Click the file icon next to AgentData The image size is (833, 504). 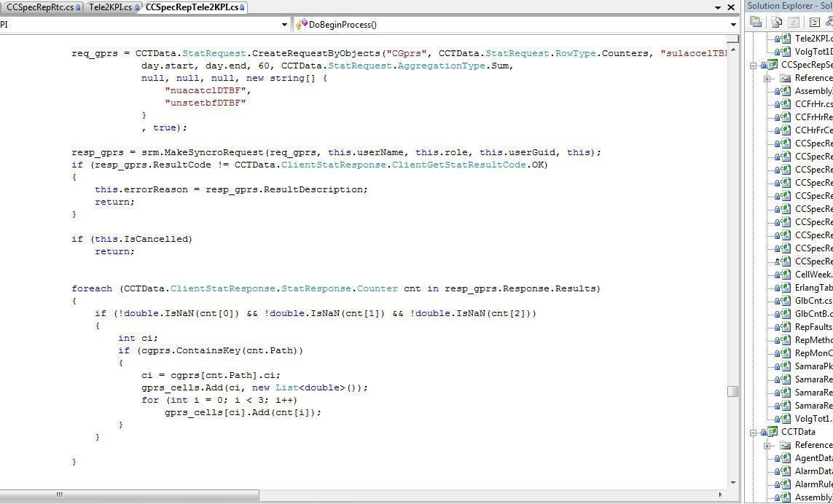click(785, 458)
